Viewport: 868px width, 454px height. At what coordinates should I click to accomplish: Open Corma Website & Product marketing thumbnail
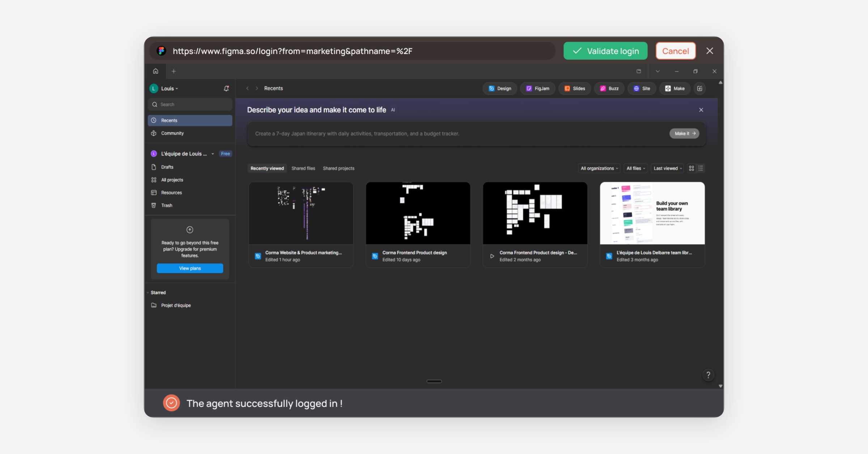(301, 213)
